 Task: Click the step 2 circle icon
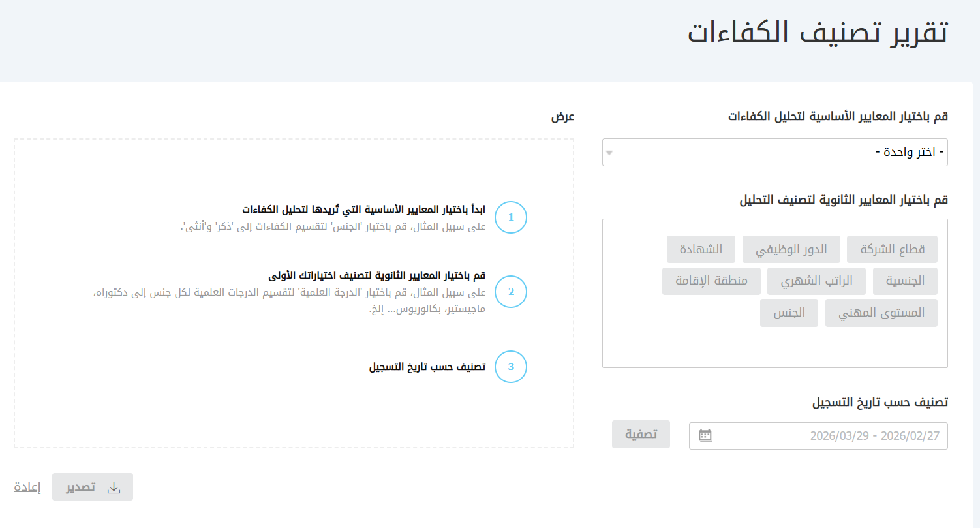tap(511, 292)
